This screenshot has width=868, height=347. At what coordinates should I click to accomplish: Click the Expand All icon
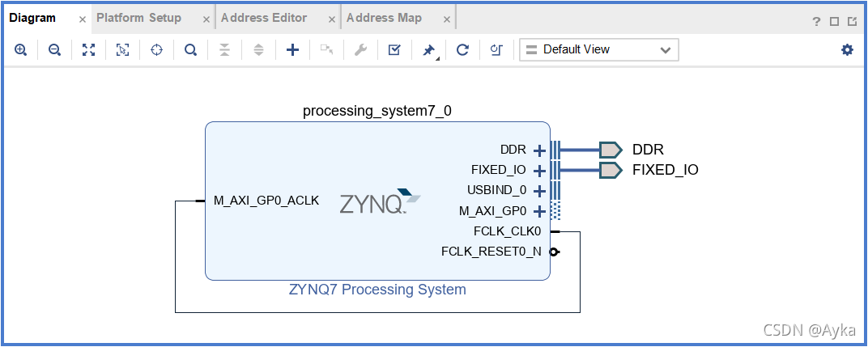point(258,50)
